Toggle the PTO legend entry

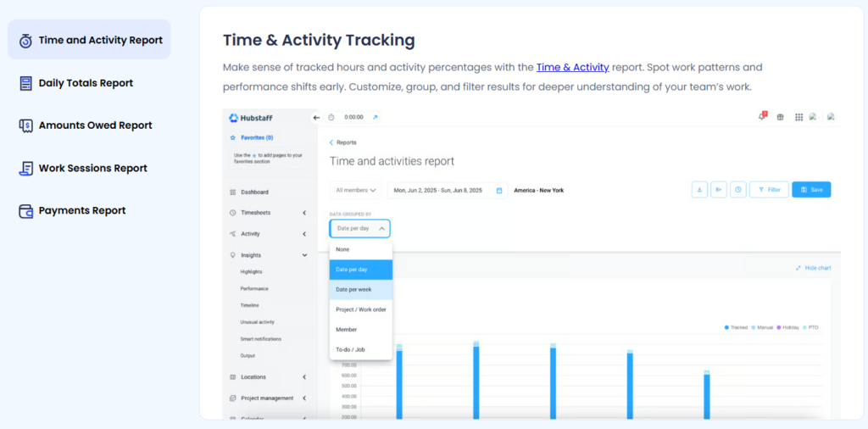pyautogui.click(x=810, y=328)
